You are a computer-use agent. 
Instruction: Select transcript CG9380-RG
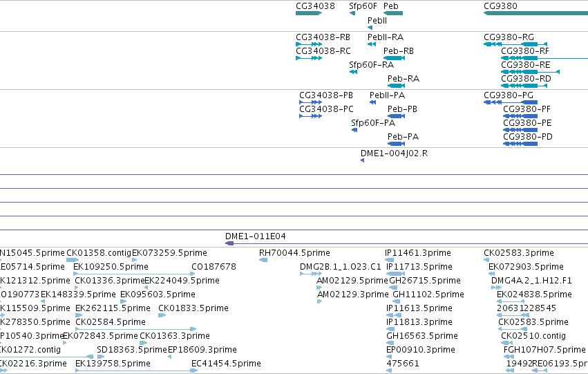[515, 44]
